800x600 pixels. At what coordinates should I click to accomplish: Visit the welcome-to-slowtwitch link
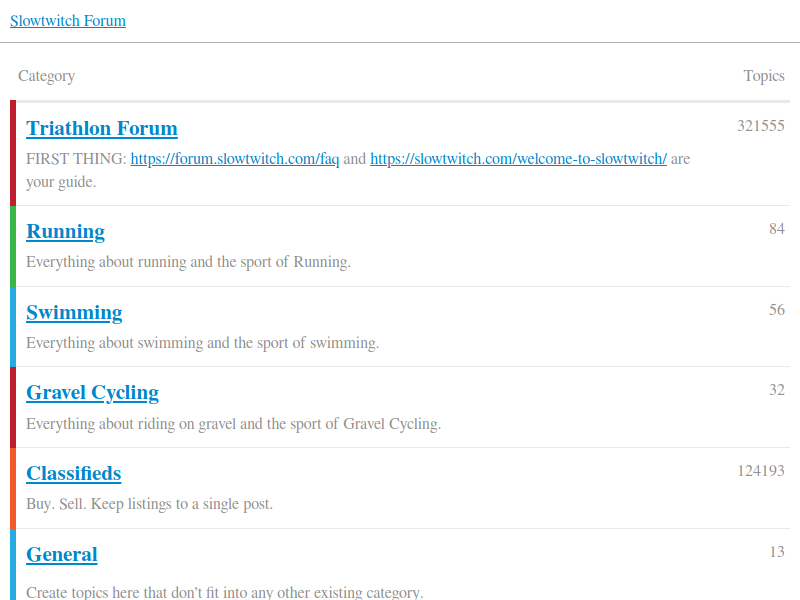[x=518, y=159]
